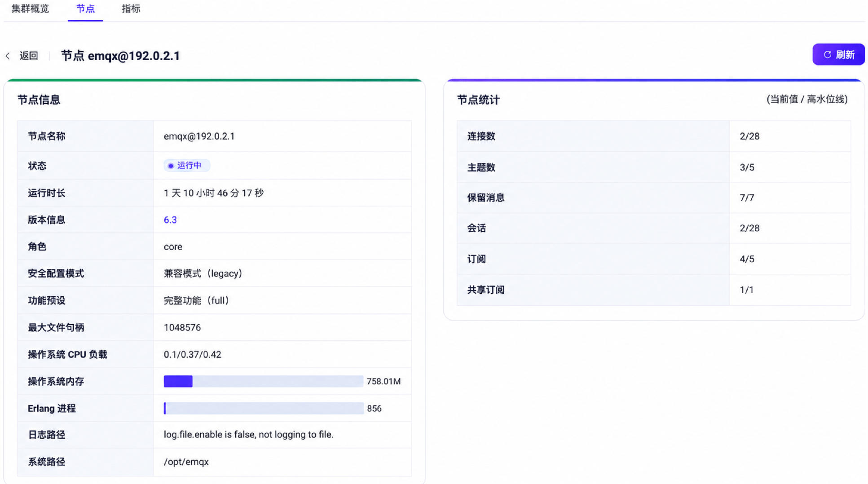Screen dimensions: 868x484
Task: Click the 共享订阅 row label
Action: click(486, 290)
